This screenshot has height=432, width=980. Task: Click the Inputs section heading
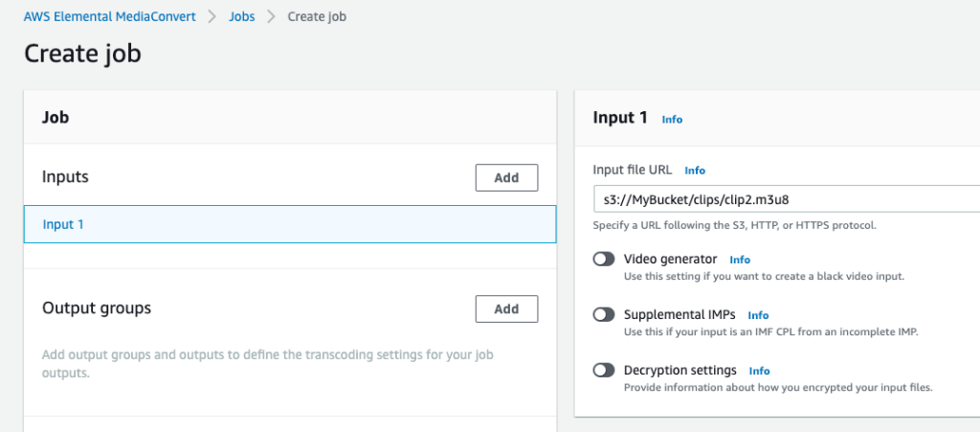pyautogui.click(x=65, y=177)
